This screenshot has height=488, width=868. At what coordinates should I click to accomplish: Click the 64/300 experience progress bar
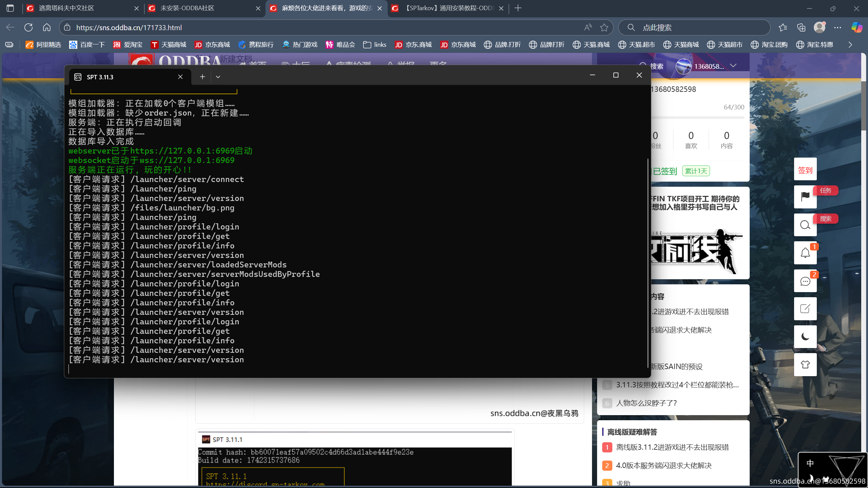(x=698, y=118)
